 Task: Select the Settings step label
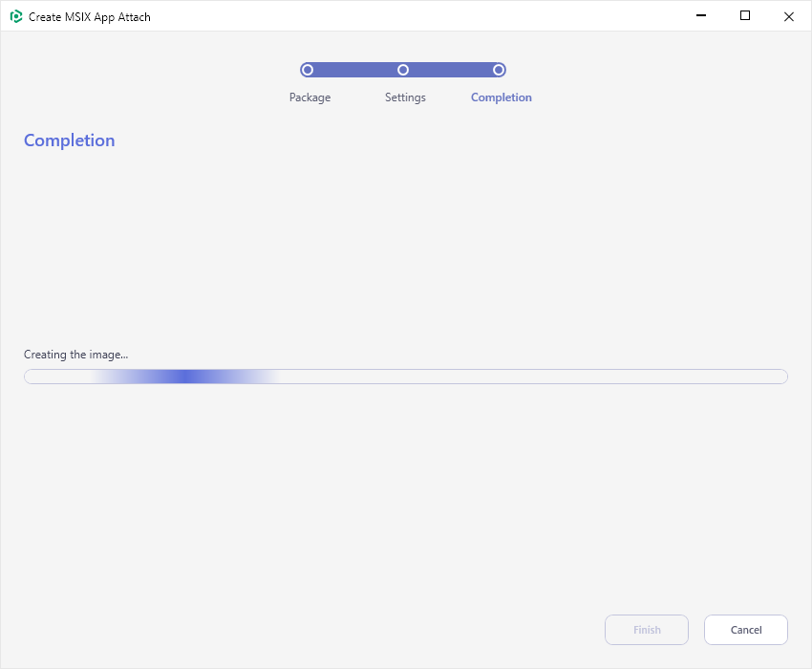click(x=405, y=97)
